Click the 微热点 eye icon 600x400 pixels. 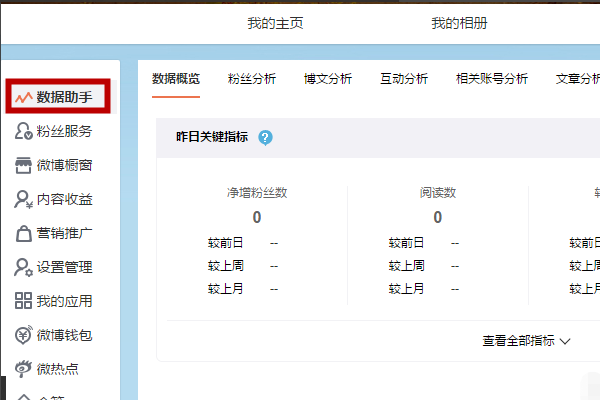coord(23,368)
